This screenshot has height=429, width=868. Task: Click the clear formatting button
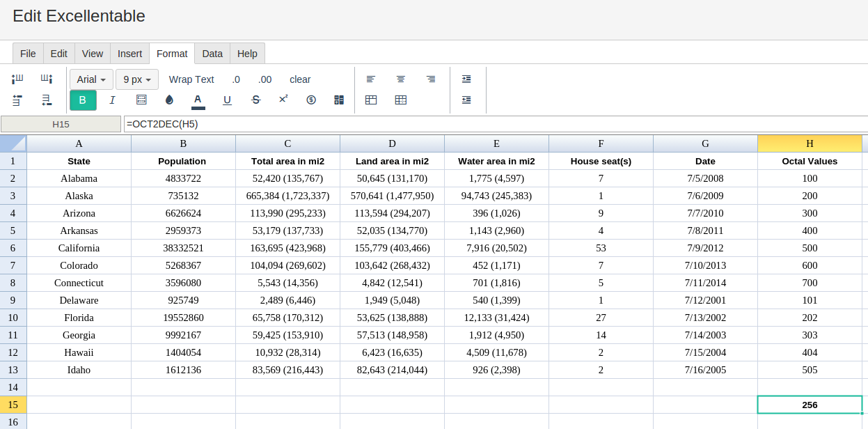pos(300,79)
